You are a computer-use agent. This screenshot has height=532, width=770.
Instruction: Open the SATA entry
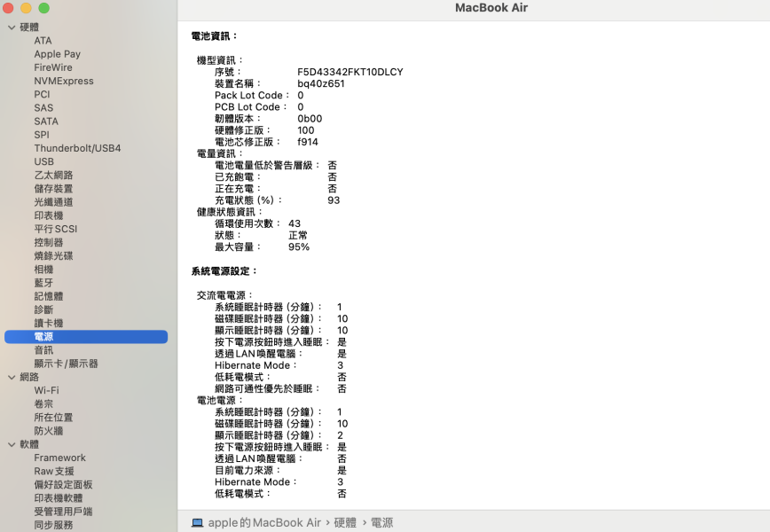tap(46, 121)
